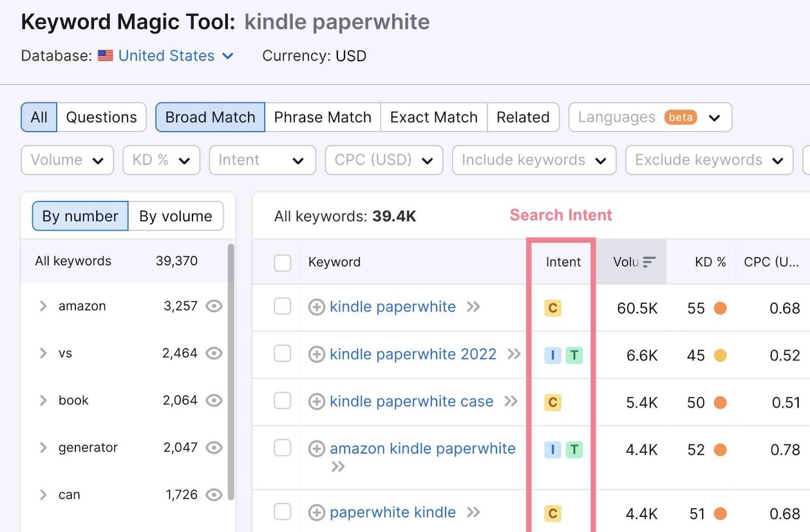Open the "kindle paperwhite 2022" keyword link
This screenshot has width=810, height=532.
413,354
